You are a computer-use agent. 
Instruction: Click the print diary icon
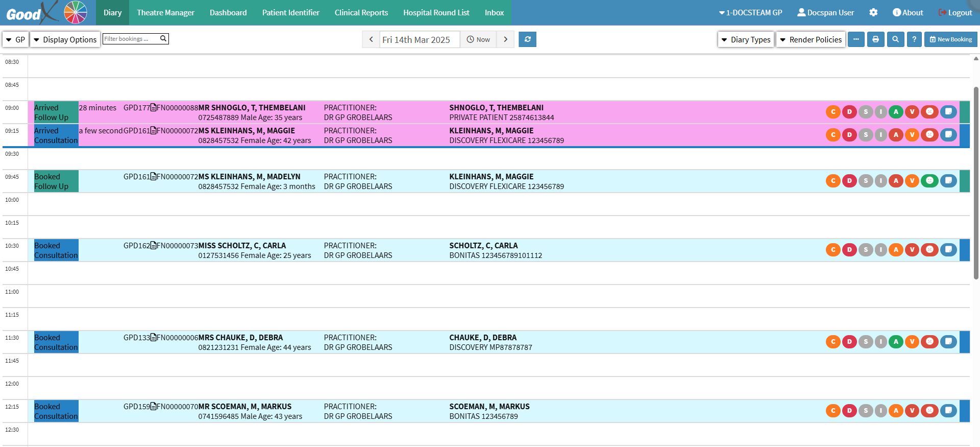click(x=875, y=39)
